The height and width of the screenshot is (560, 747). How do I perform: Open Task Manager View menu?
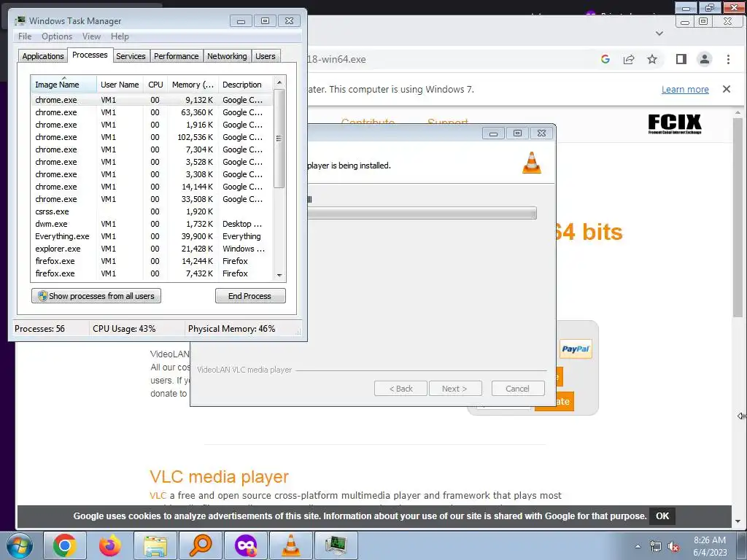pos(91,36)
